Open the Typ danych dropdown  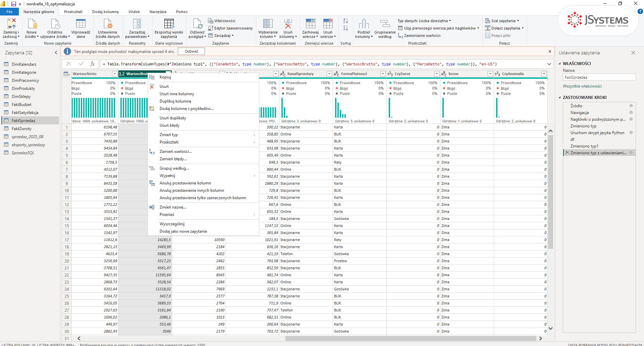click(x=424, y=21)
